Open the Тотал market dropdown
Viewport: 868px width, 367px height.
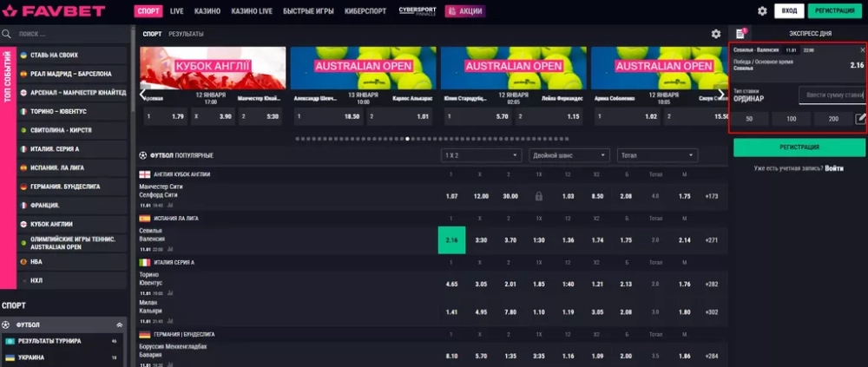point(658,155)
